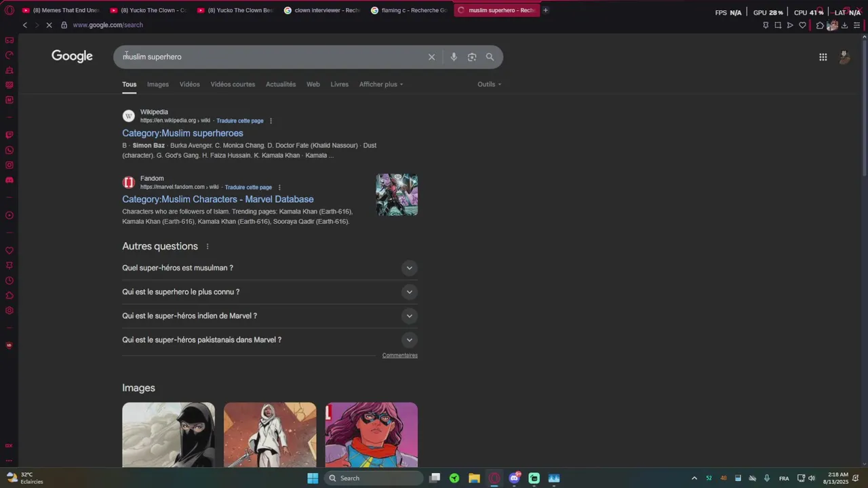Switch to 'Memes That End Une...' browser tab

coord(61,10)
